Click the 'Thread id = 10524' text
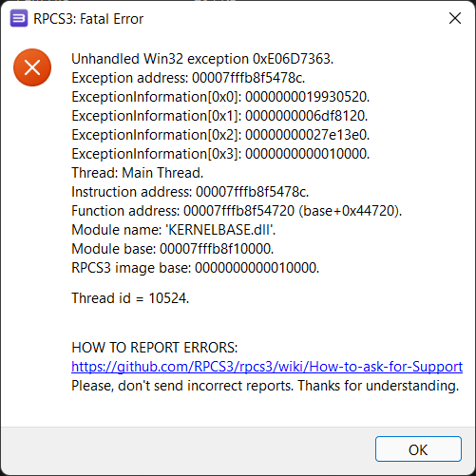The height and width of the screenshot is (476, 476). click(130, 298)
